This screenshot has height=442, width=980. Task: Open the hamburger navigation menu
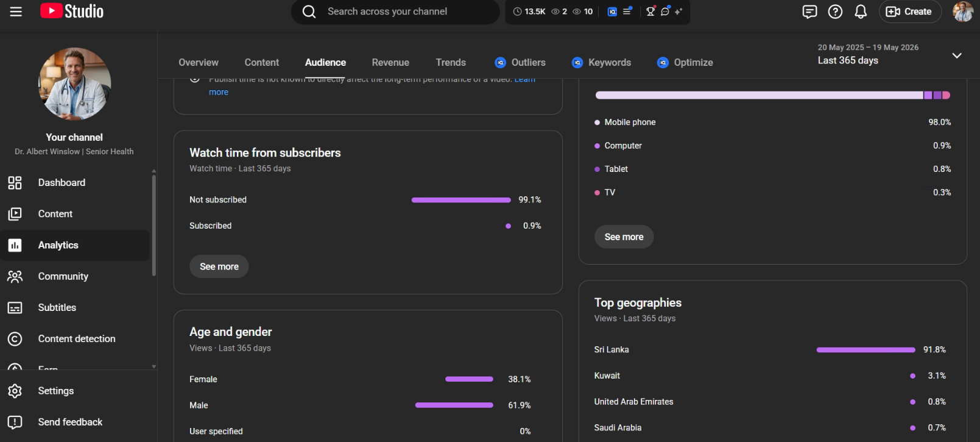tap(16, 12)
